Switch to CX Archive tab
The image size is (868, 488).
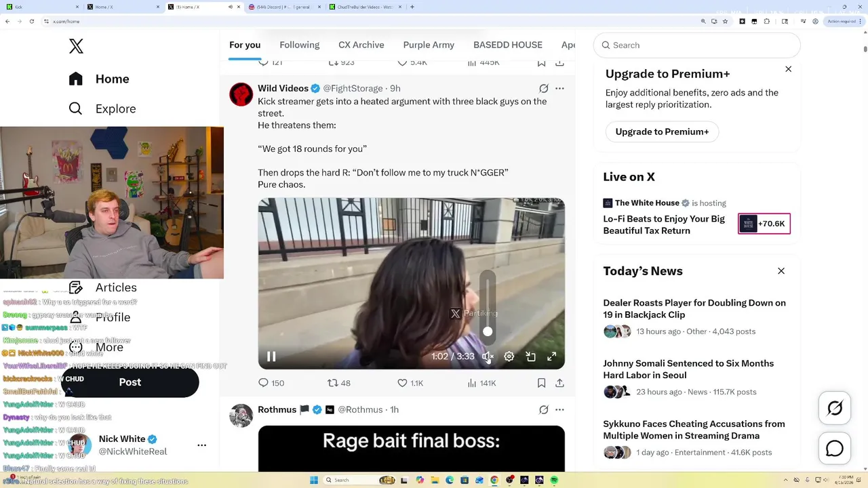361,45
